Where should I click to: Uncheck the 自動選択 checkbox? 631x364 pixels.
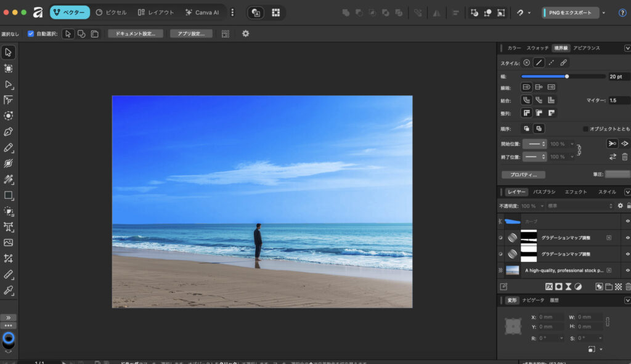(x=31, y=34)
